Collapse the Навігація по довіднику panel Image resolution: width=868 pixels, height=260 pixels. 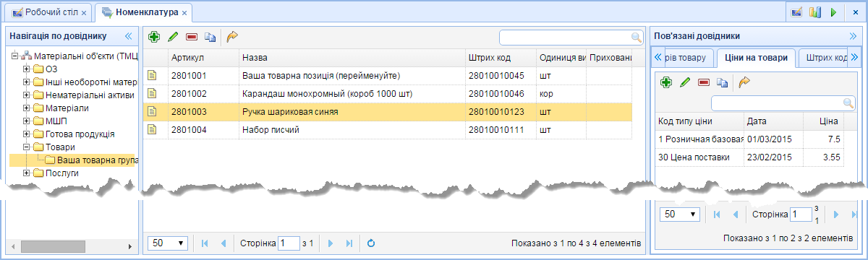tap(128, 35)
